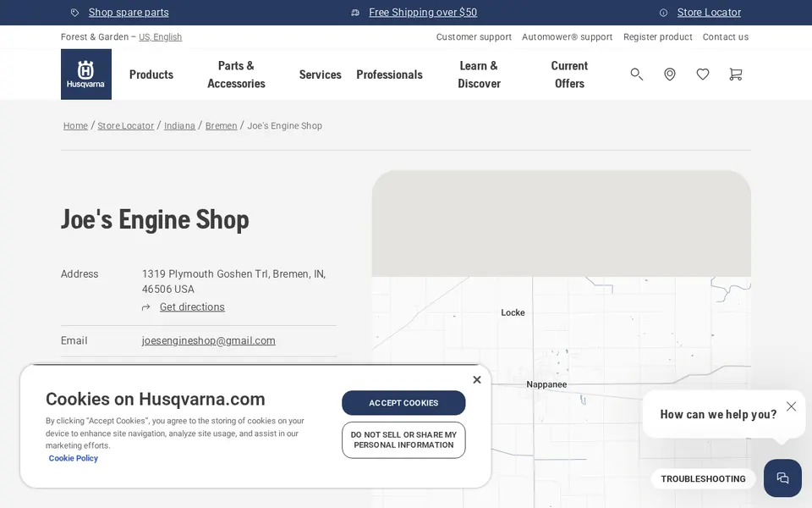Open the search magnifier icon
This screenshot has width=812, height=508.
(x=636, y=75)
